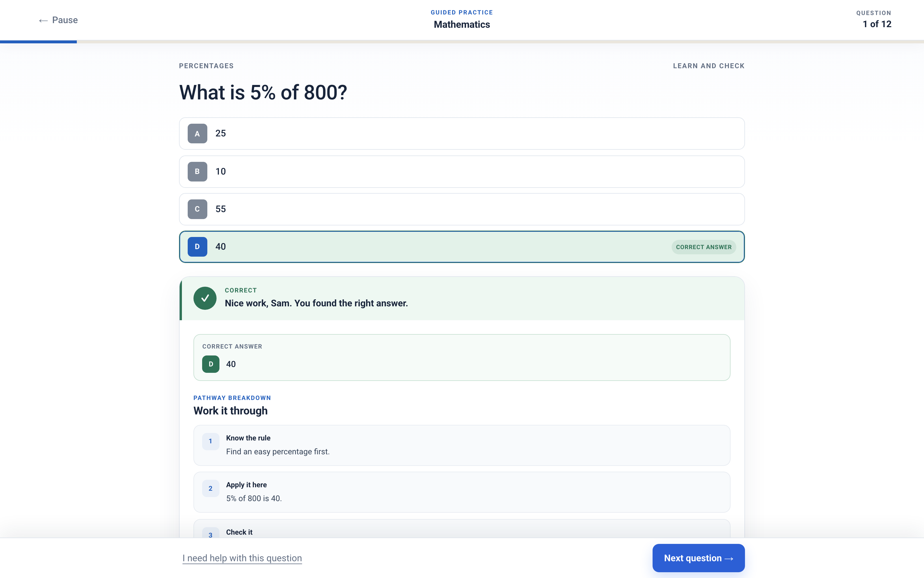Click the B letter badge

point(198,171)
